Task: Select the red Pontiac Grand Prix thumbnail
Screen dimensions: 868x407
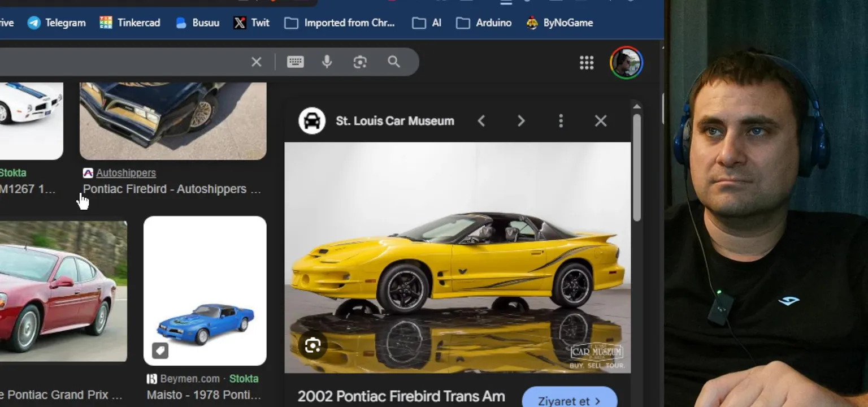Action: click(x=63, y=291)
